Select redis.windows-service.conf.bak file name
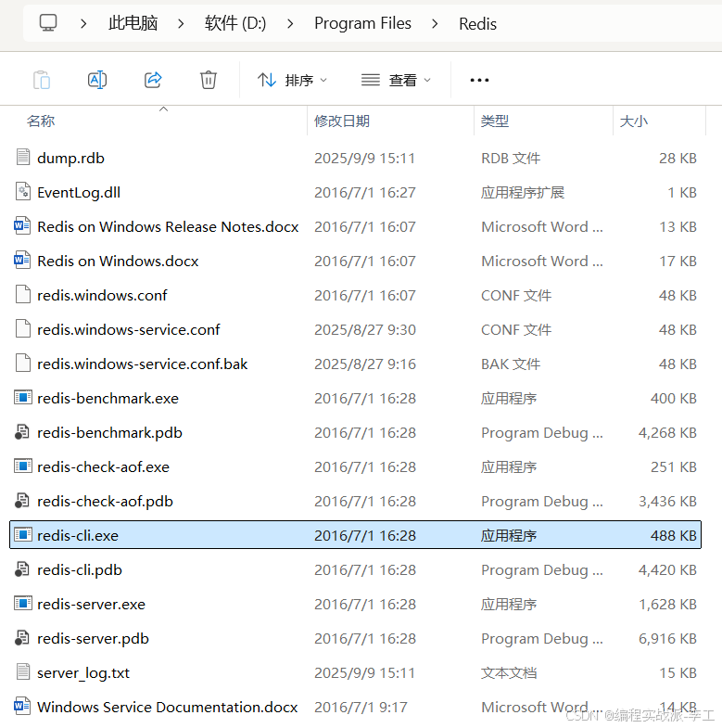Image resolution: width=722 pixels, height=728 pixels. [143, 364]
